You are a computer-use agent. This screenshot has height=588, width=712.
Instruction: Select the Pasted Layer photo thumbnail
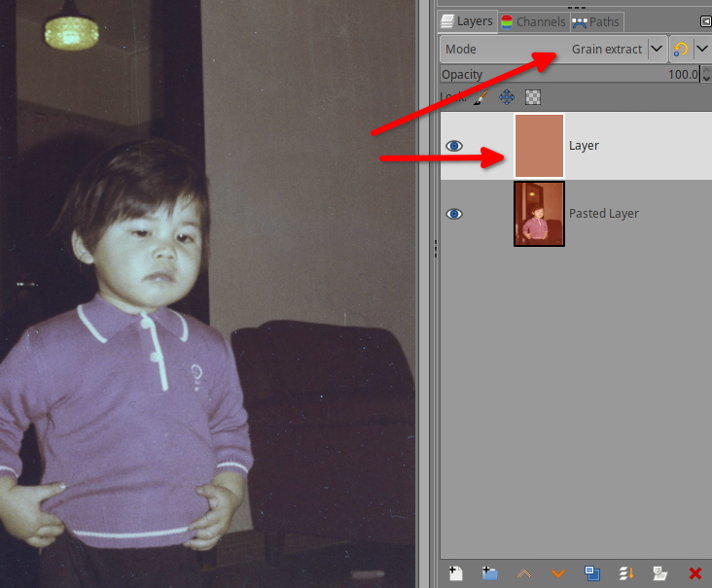click(x=539, y=214)
